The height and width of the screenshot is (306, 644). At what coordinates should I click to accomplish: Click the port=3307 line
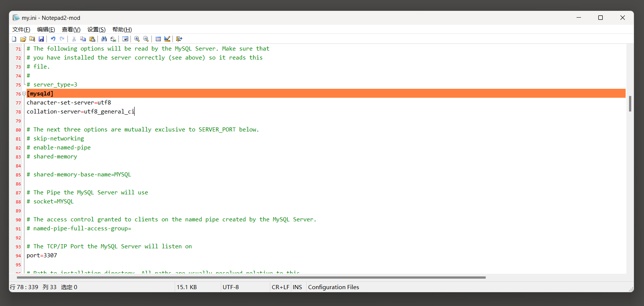point(42,255)
